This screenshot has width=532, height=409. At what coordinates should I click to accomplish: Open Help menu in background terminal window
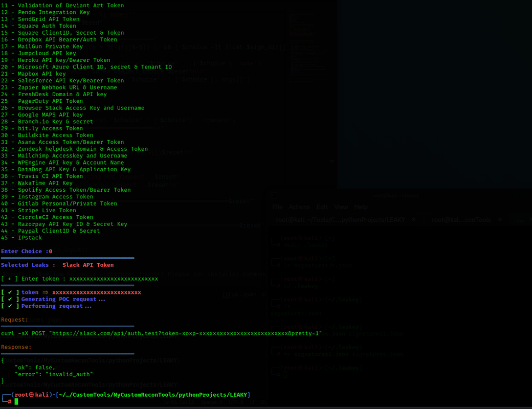361,207
